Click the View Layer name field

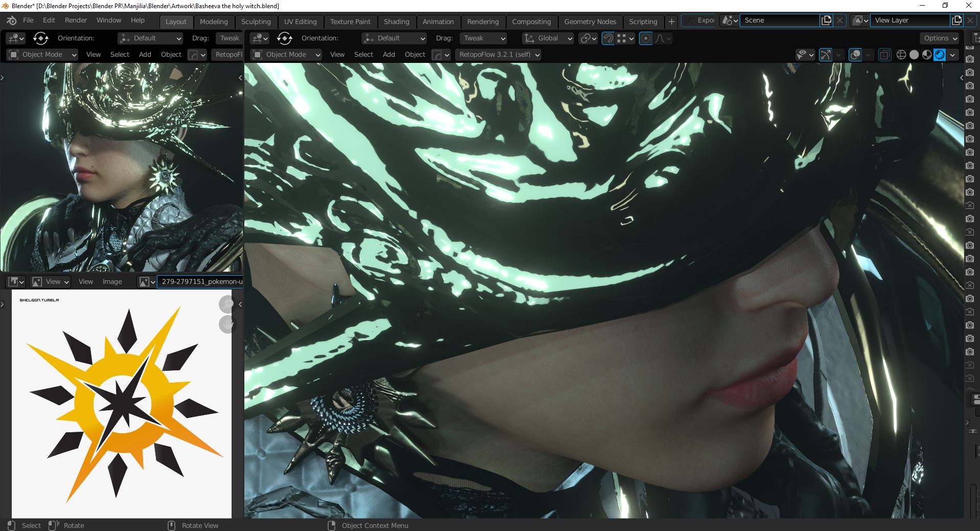tap(910, 20)
